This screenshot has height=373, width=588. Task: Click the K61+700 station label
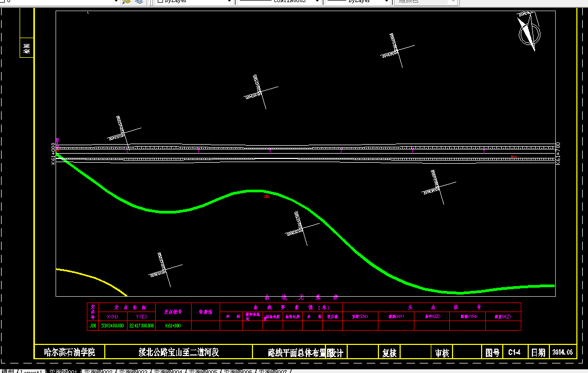click(x=558, y=153)
